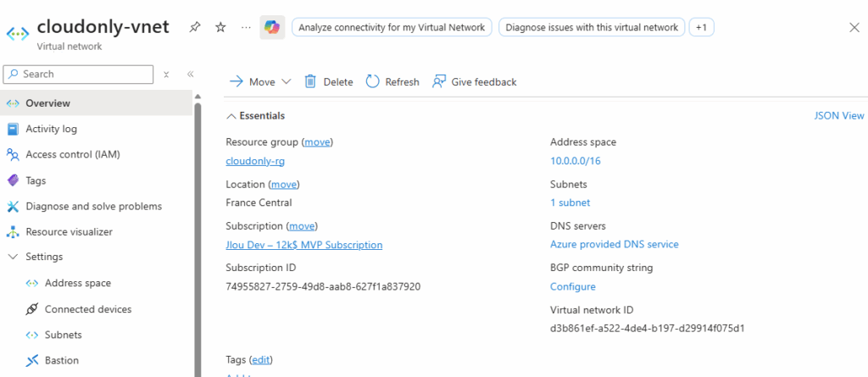
Task: Open Subnets under Settings
Action: pos(63,335)
